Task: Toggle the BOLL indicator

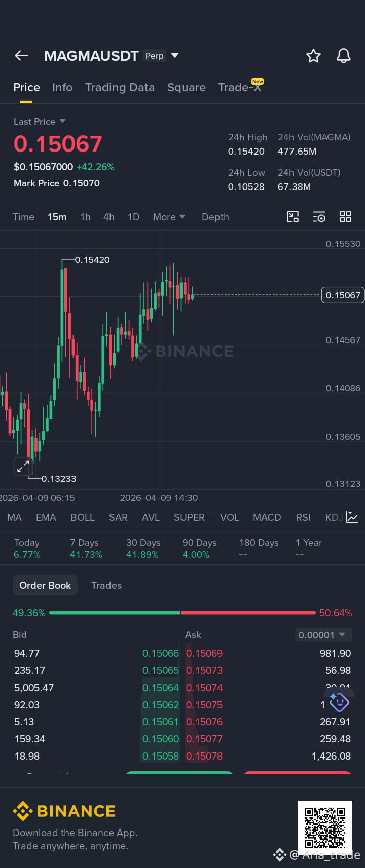Action: tap(82, 517)
